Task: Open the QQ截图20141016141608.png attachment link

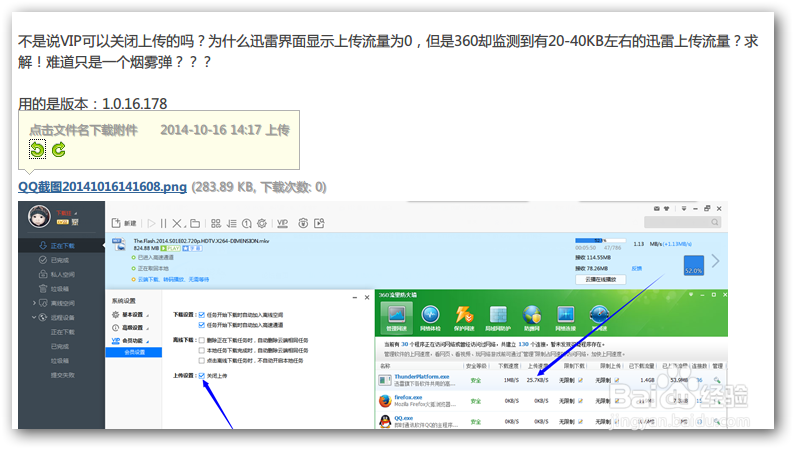Action: coord(102,187)
